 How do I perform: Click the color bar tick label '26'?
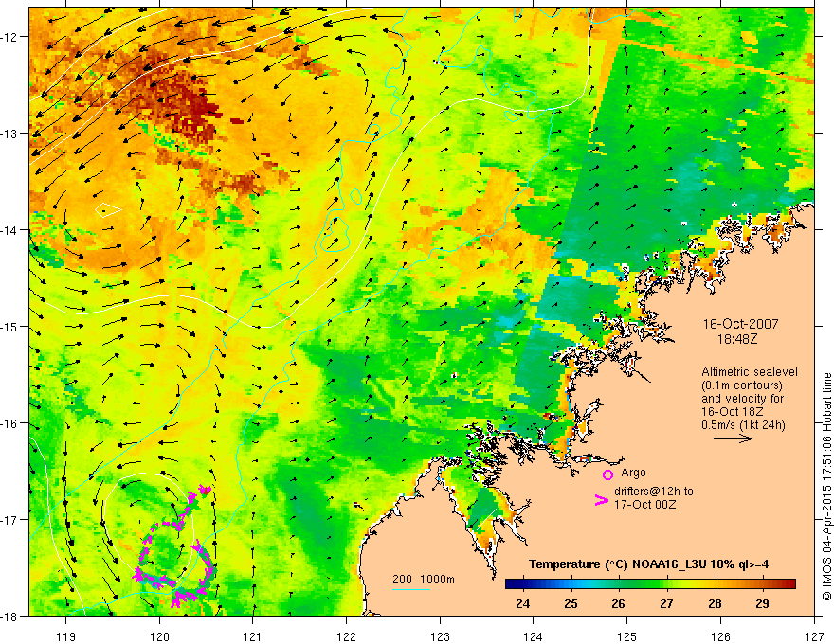point(618,603)
